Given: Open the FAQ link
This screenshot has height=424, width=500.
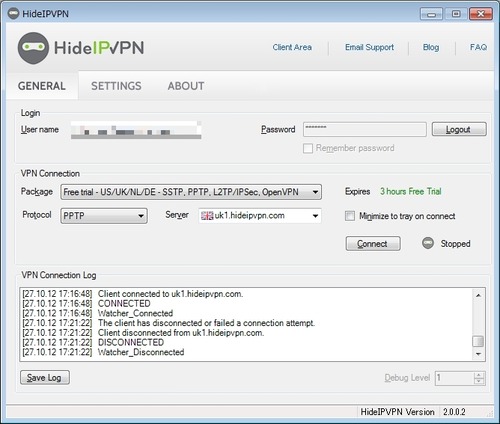Looking at the screenshot, I should (x=478, y=47).
